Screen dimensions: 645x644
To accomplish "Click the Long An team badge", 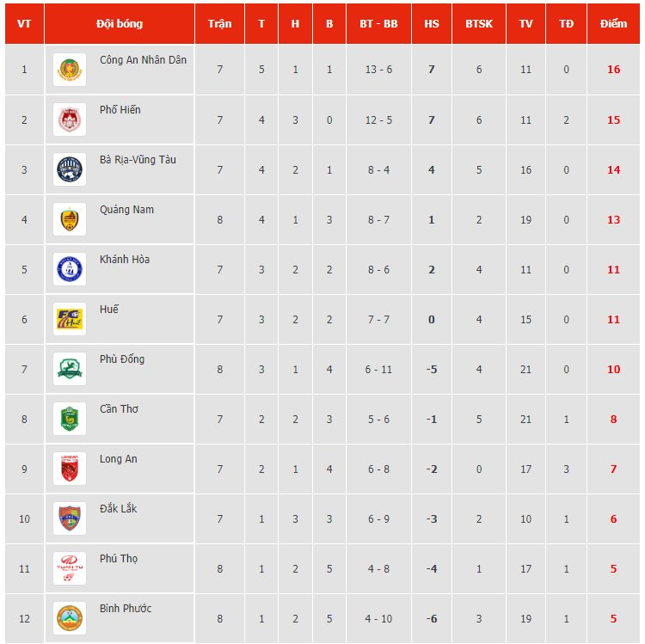I will pos(69,469).
